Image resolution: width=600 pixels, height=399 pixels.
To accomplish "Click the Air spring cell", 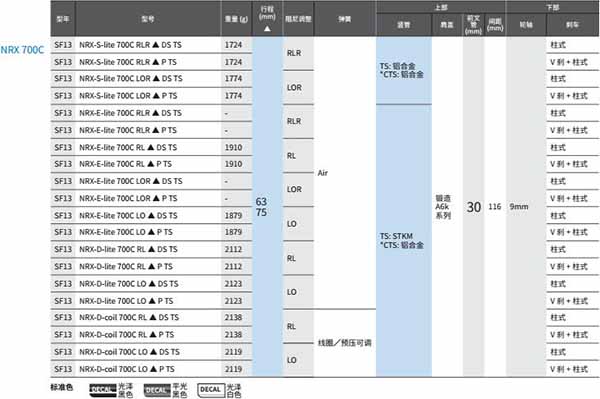I will coord(344,173).
